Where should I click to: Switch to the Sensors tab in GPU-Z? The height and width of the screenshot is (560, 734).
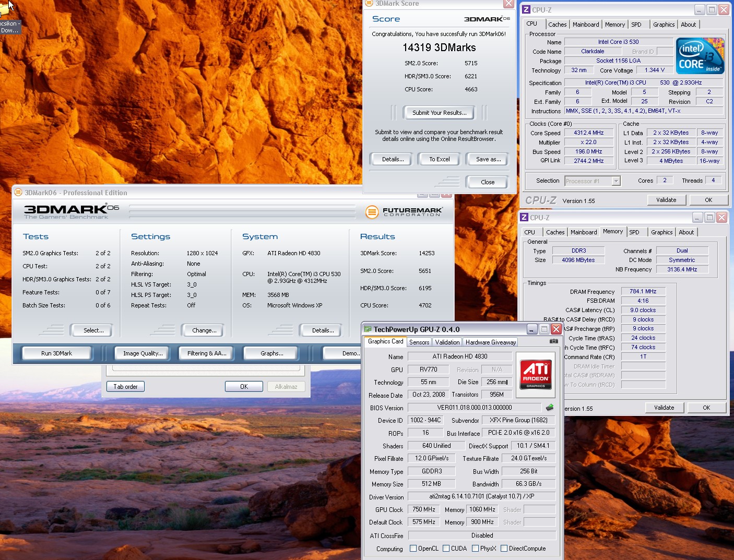pyautogui.click(x=419, y=342)
